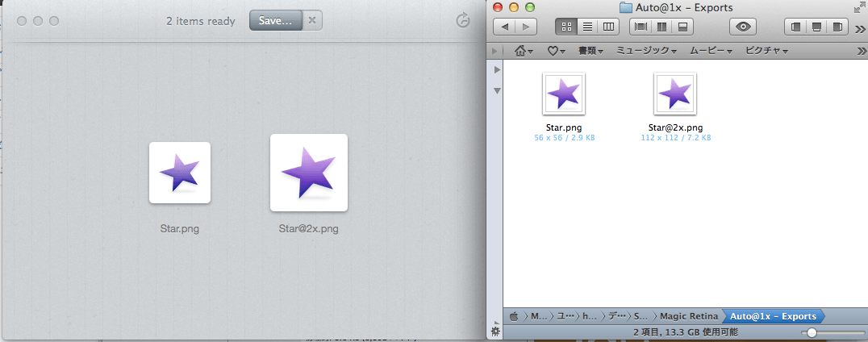Click the Quick Look eye icon
Screen dimensions: 868x342
click(x=743, y=27)
